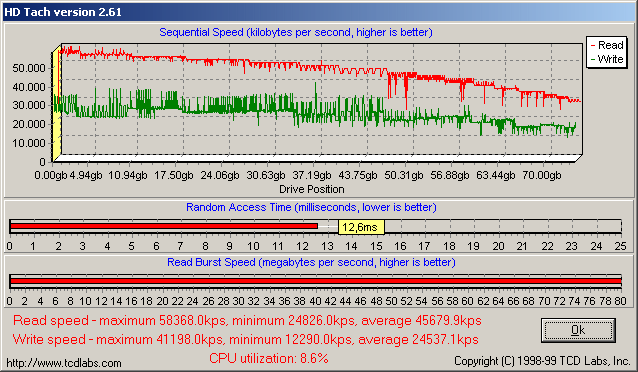638x372 pixels.
Task: Click the copyright TCD Labs text
Action: [x=542, y=361]
